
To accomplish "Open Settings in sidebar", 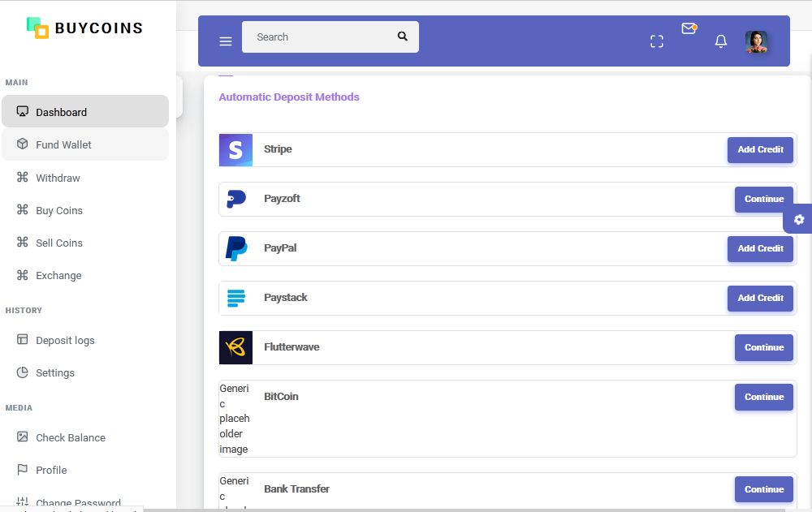I will point(85,372).
